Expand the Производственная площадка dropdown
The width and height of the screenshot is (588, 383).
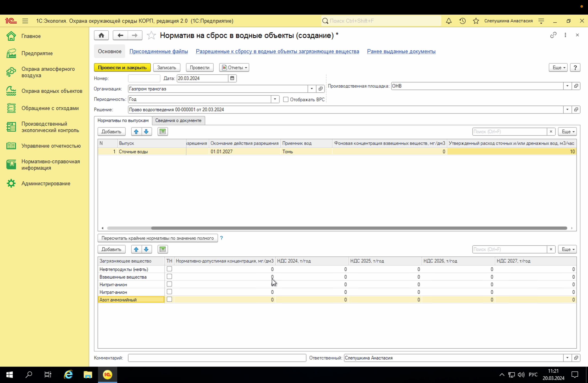[567, 86]
